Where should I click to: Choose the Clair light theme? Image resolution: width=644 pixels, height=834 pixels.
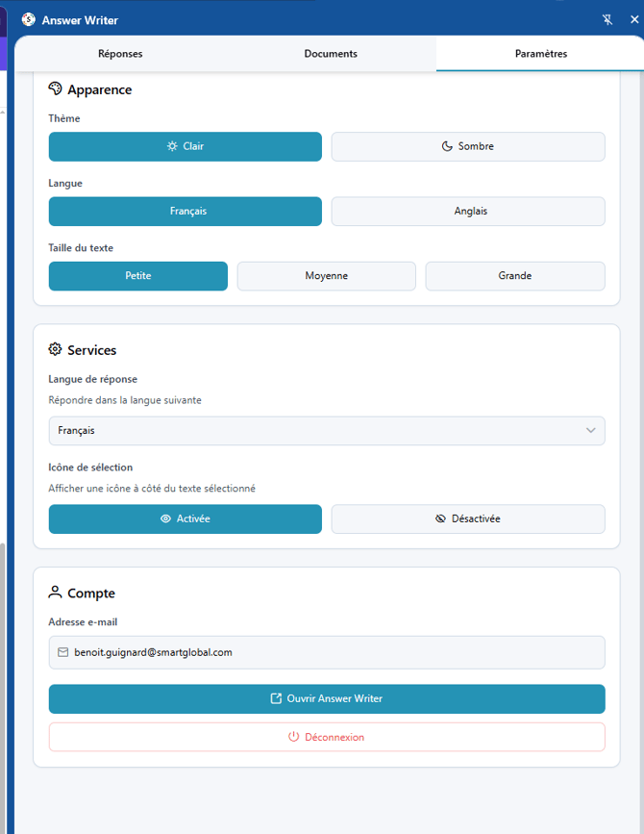point(185,146)
